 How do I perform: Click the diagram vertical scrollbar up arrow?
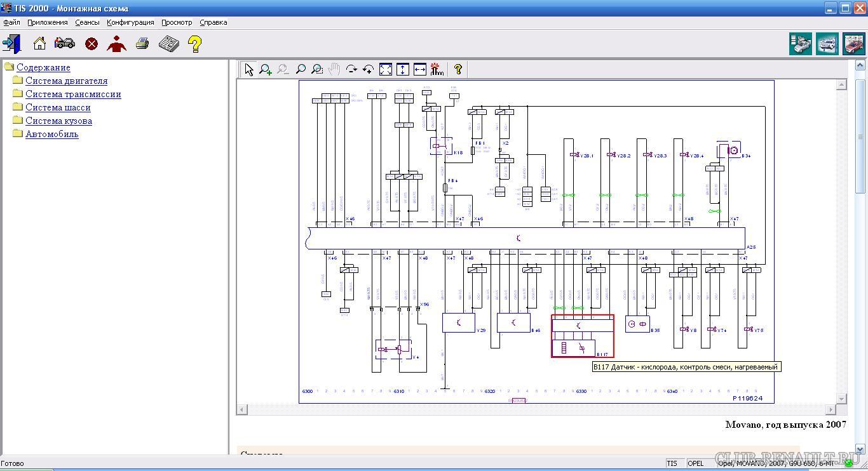[x=842, y=84]
